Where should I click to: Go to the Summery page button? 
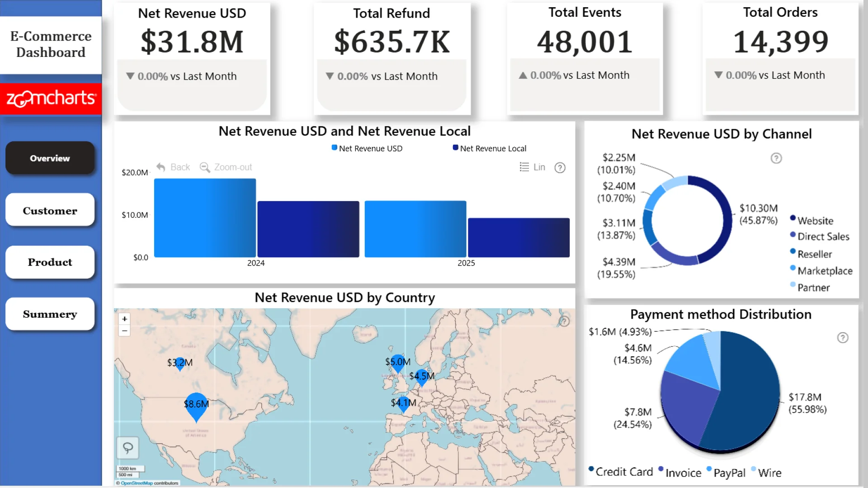pos(50,314)
